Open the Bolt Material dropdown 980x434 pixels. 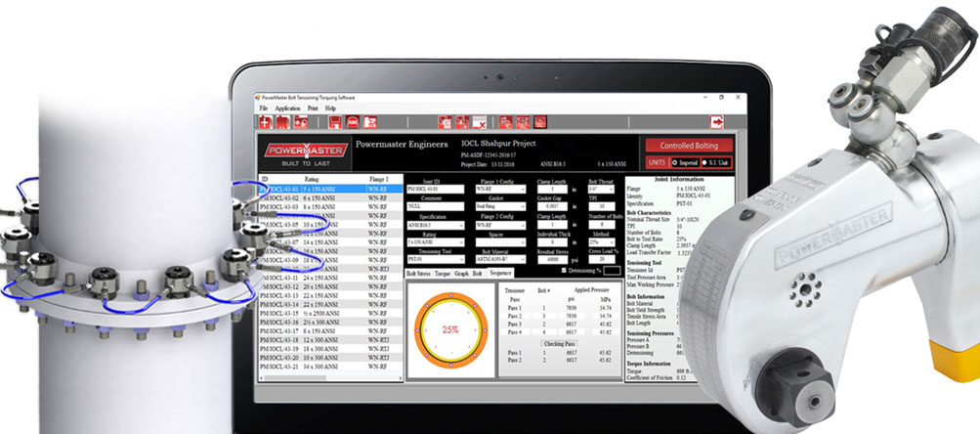click(500, 260)
